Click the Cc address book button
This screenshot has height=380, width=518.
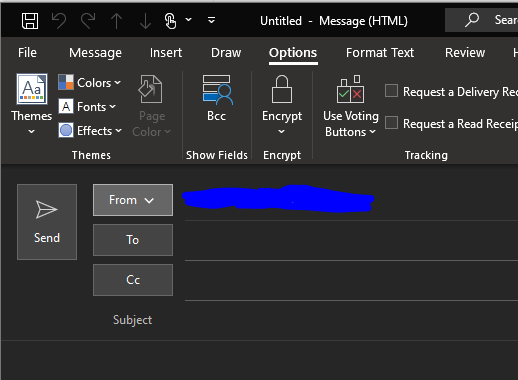pyautogui.click(x=133, y=280)
